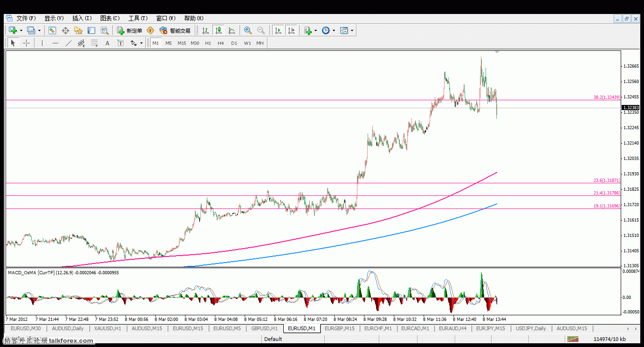644x347 pixels.
Task: Toggle chart shift from right edge
Action: pyautogui.click(x=291, y=30)
